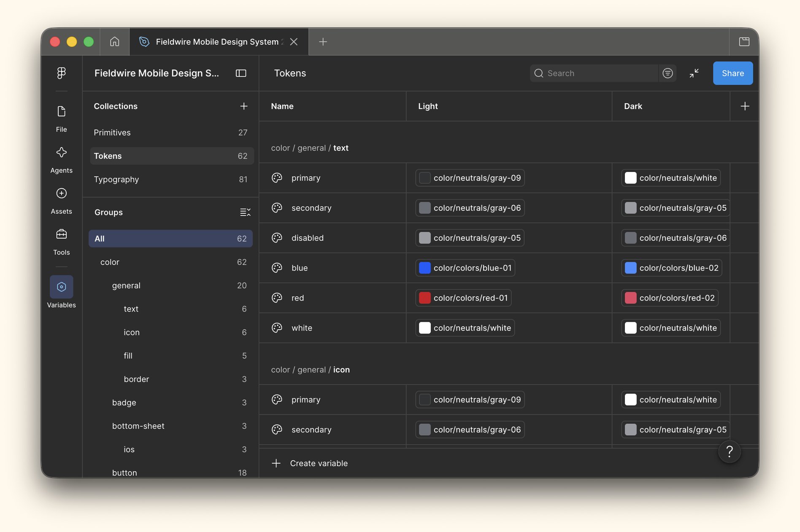This screenshot has width=800, height=532.
Task: Select the button group
Action: (x=170, y=473)
